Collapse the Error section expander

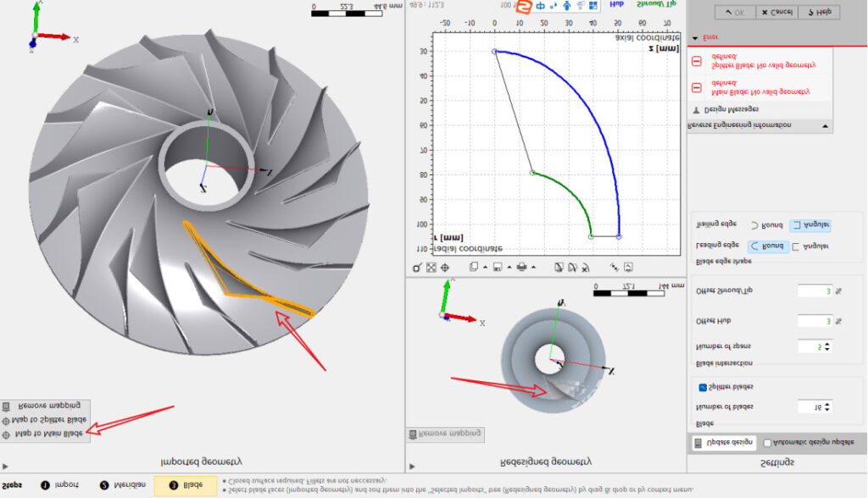(x=695, y=38)
